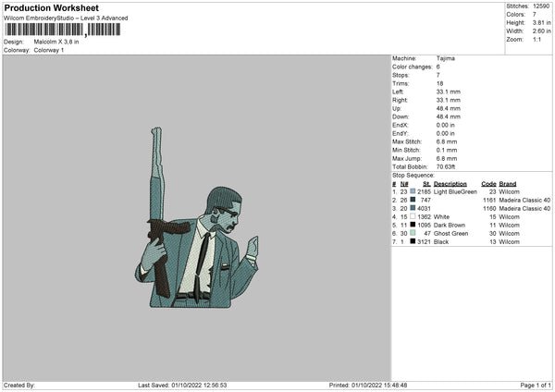This screenshot has width=555, height=392.
Task: Click the Machine value 'Tajima'
Action: point(446,58)
